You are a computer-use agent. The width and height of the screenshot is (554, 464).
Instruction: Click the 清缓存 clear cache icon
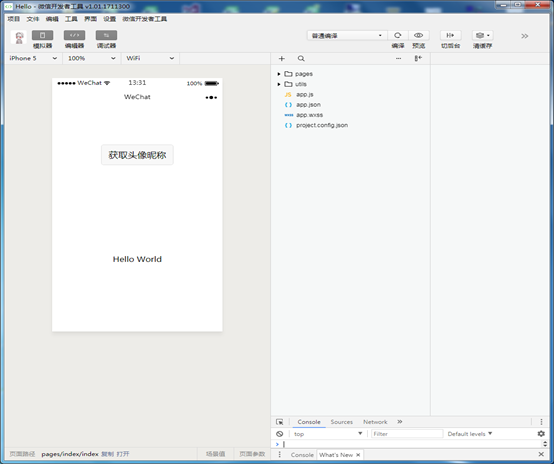click(482, 35)
